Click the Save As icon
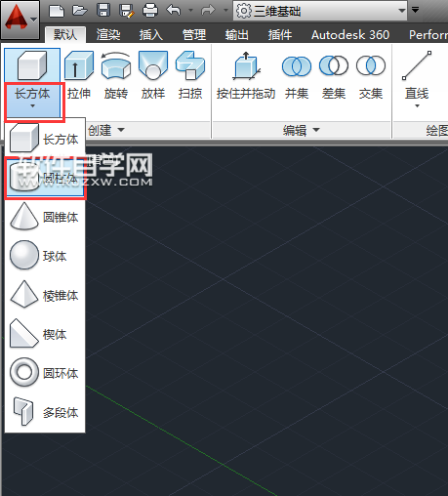The width and height of the screenshot is (448, 496). pos(127,11)
